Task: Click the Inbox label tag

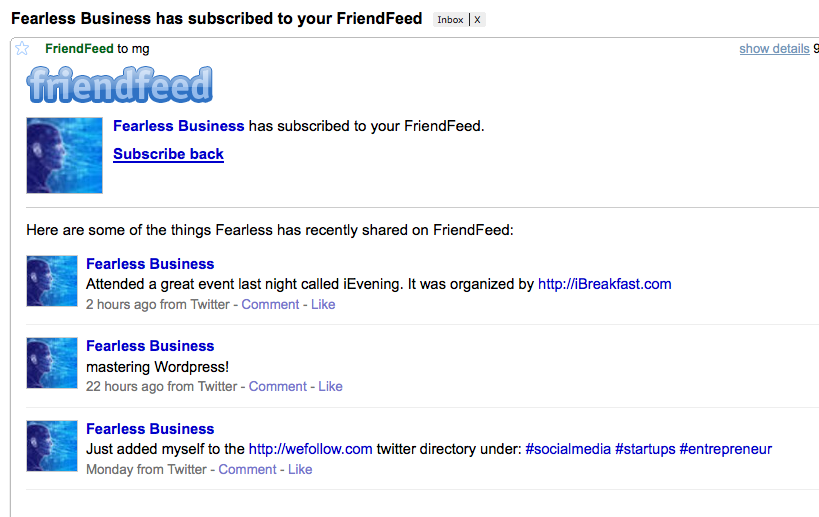Action: (450, 20)
